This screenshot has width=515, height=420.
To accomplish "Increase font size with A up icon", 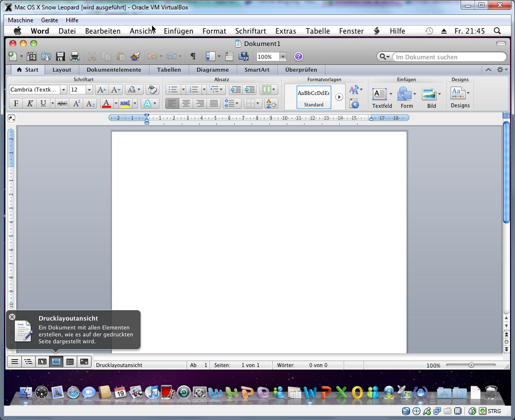I will 102,90.
